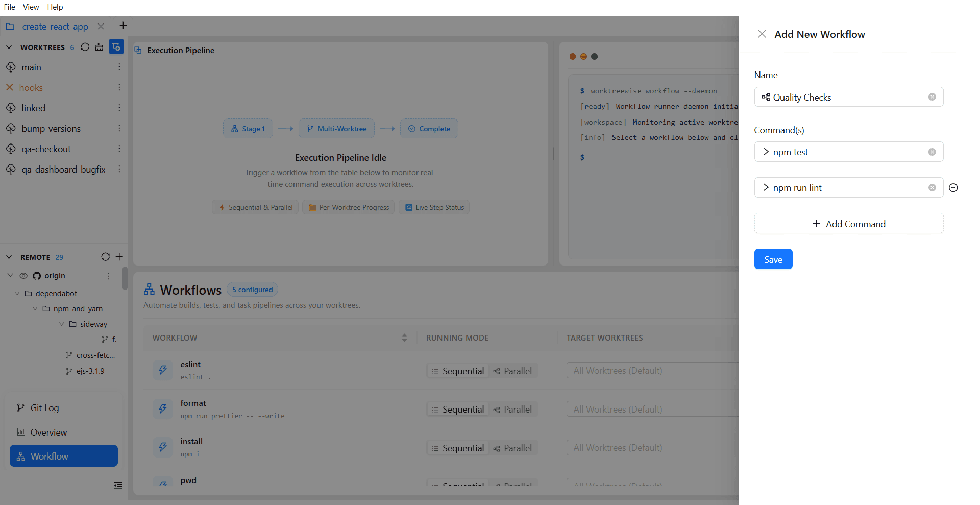Open origin remote options menu
Screen dimensions: 980x505
[108, 276]
